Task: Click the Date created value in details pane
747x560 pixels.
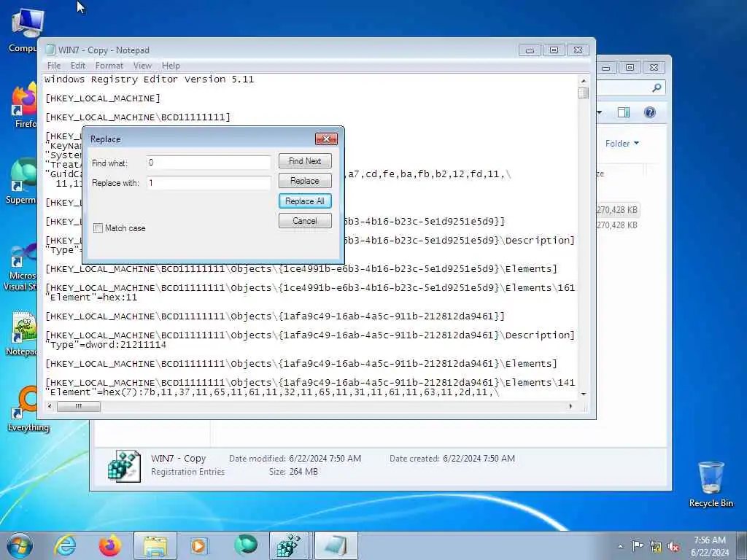Action: coord(479,459)
